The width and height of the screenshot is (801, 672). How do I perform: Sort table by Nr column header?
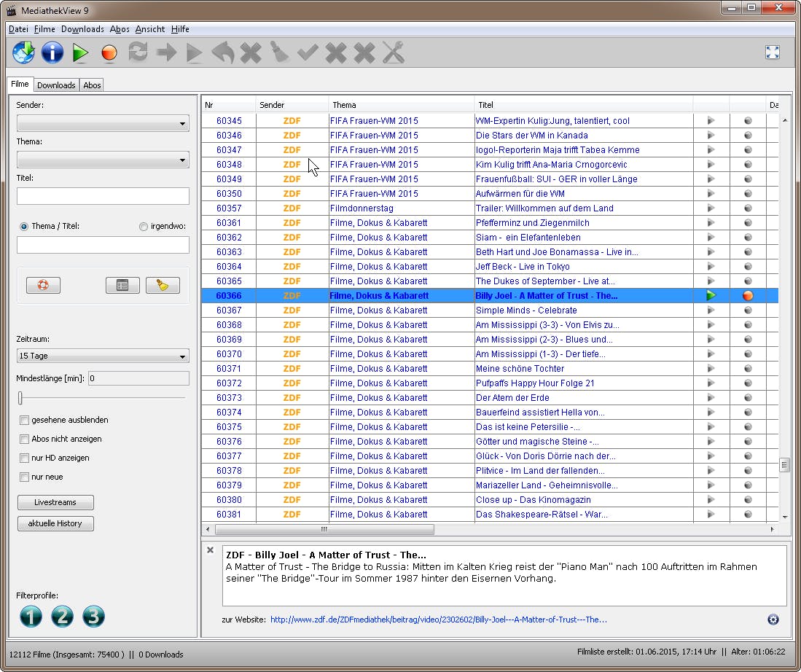tap(228, 105)
